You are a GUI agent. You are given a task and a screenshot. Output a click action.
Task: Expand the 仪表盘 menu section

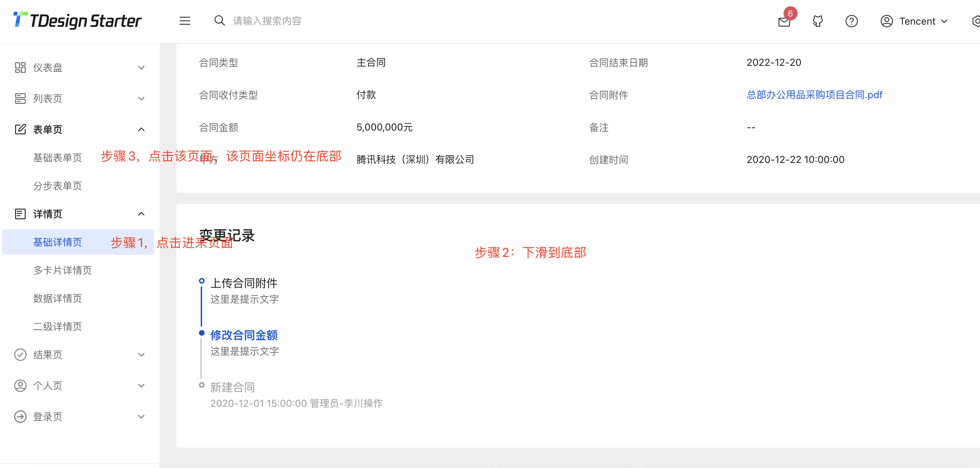(142, 68)
